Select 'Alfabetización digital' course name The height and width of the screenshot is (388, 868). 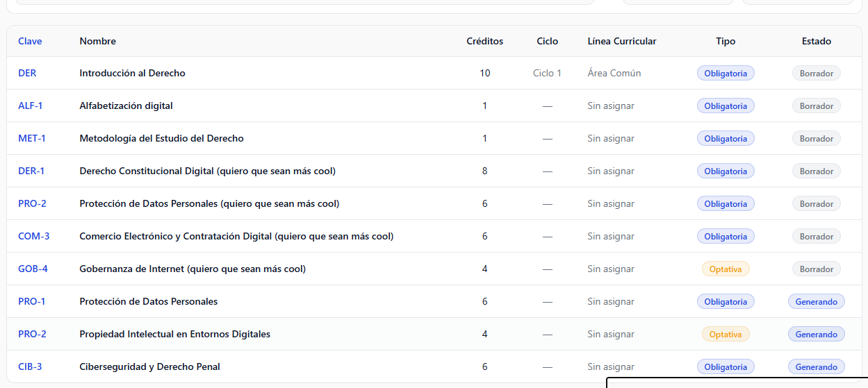coord(126,106)
